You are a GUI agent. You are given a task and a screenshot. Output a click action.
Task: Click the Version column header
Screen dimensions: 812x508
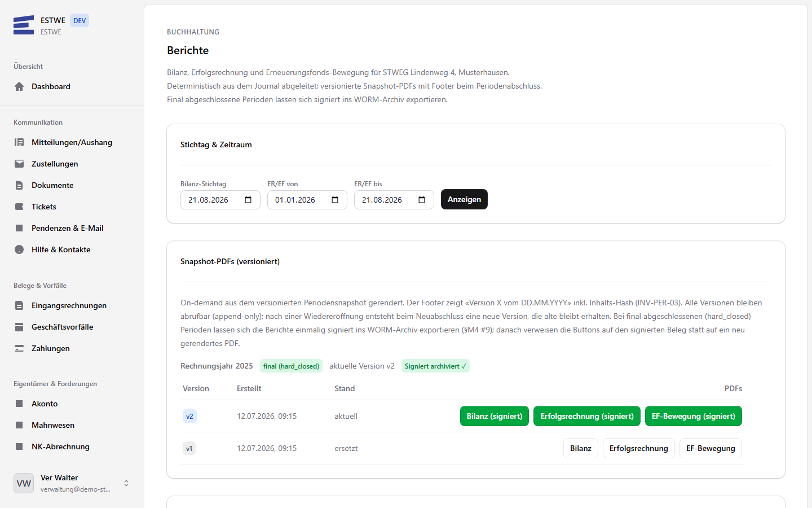coord(196,388)
